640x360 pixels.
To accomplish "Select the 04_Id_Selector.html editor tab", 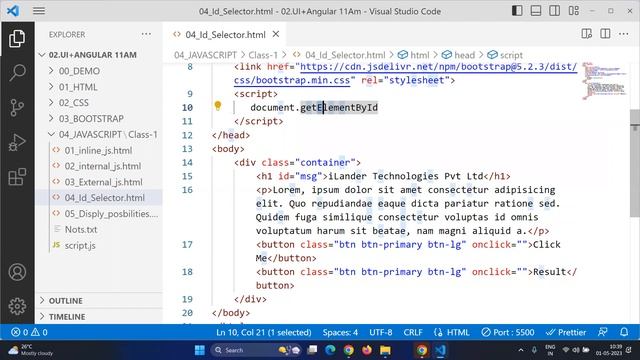I will pyautogui.click(x=224, y=34).
